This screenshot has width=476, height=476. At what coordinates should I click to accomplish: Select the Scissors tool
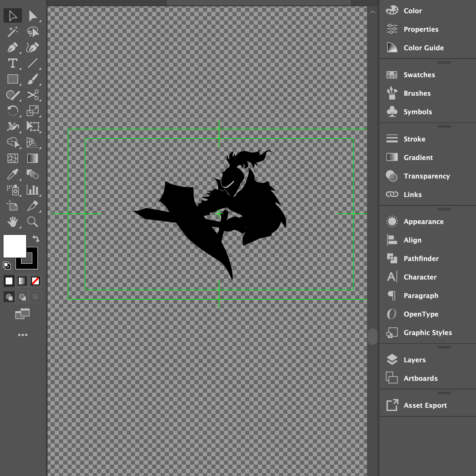tap(33, 95)
